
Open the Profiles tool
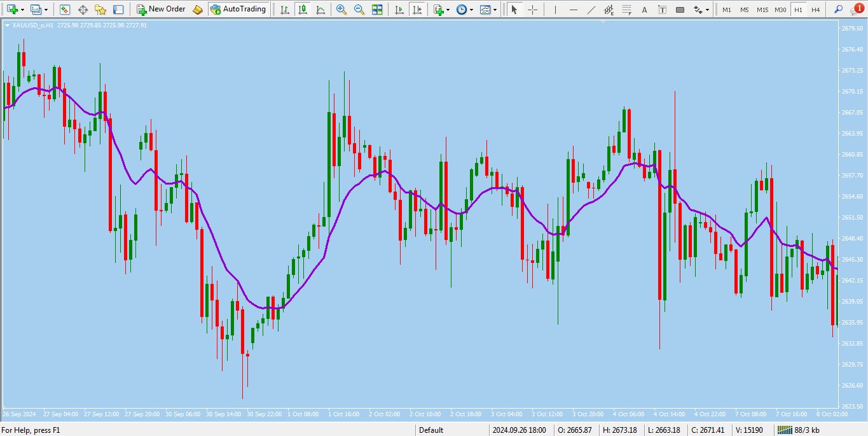point(36,10)
